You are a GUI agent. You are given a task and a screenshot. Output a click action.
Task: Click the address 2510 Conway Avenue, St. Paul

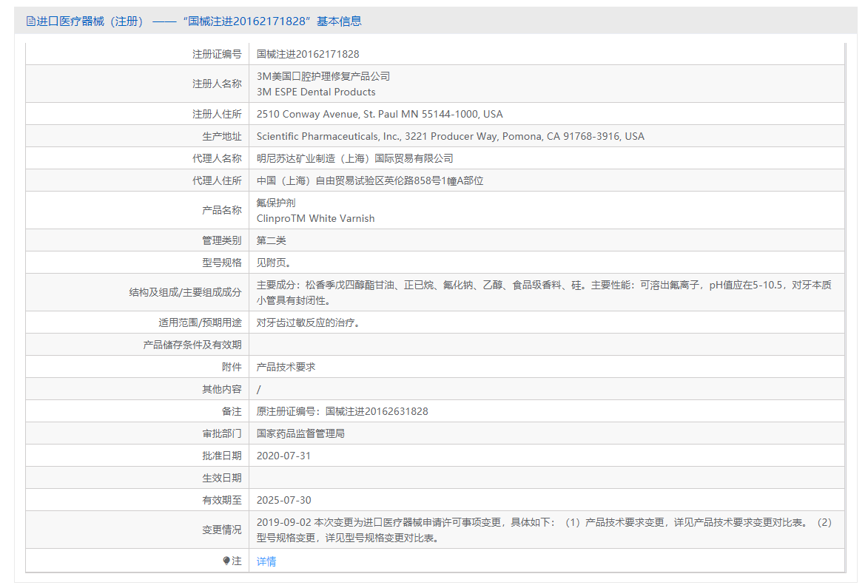click(380, 114)
